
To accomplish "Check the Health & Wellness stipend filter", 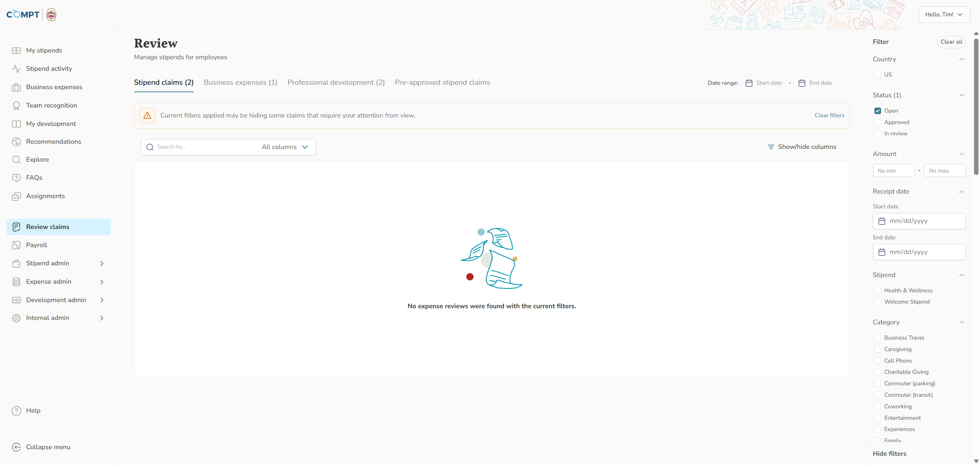I will 877,291.
